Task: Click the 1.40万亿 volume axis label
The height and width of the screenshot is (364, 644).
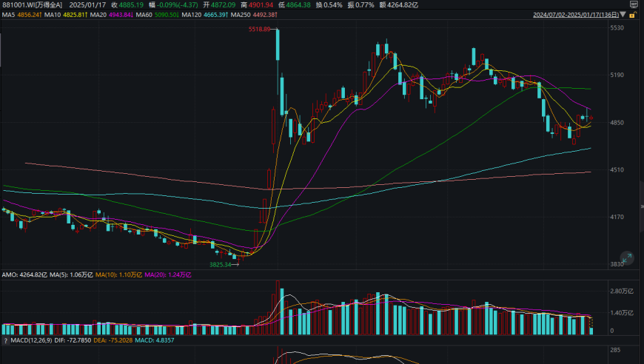Action: [x=621, y=313]
